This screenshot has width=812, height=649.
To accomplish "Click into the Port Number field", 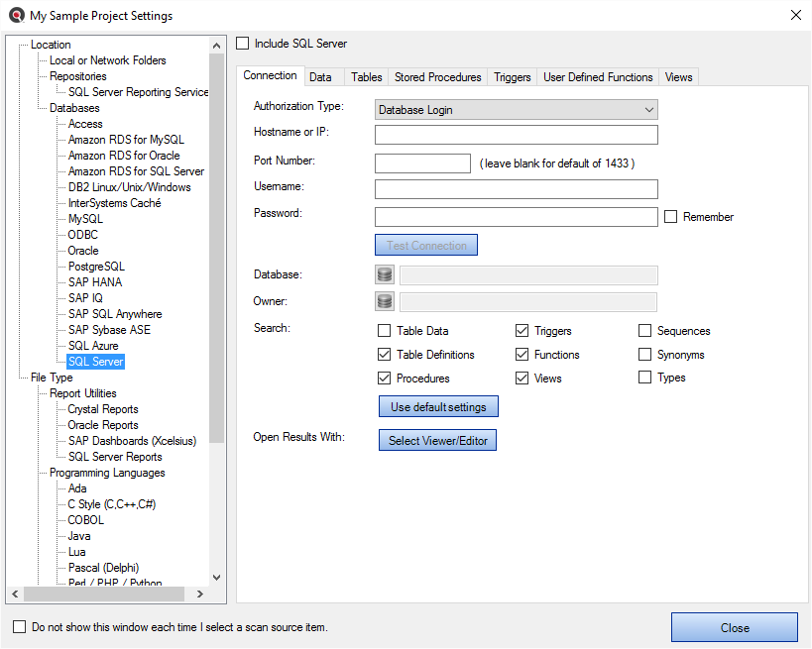I will tap(422, 163).
